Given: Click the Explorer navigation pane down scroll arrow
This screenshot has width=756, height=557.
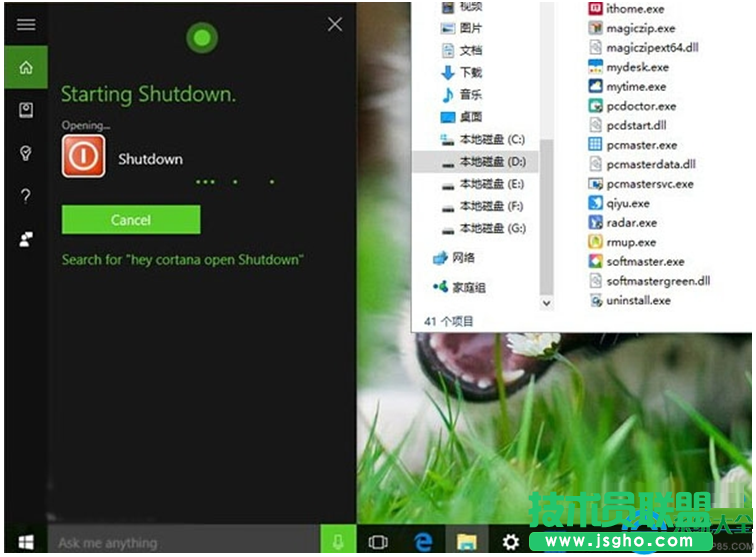Looking at the screenshot, I should 546,303.
